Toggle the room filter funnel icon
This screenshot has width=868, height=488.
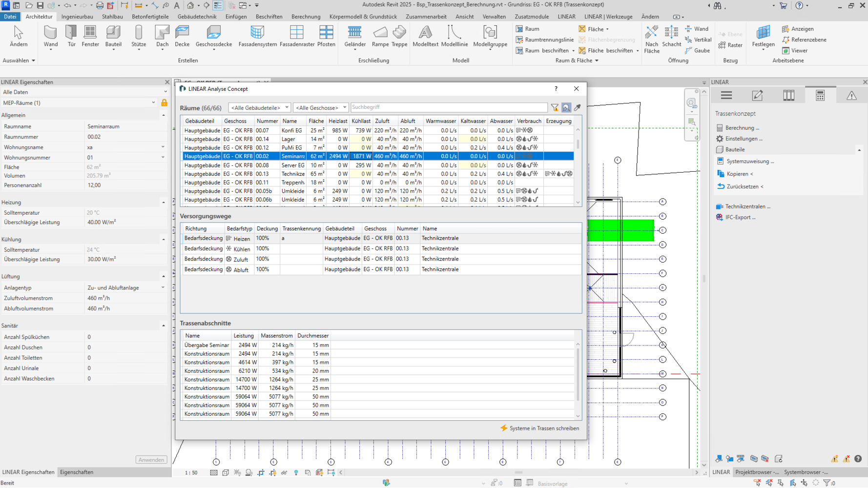click(555, 107)
